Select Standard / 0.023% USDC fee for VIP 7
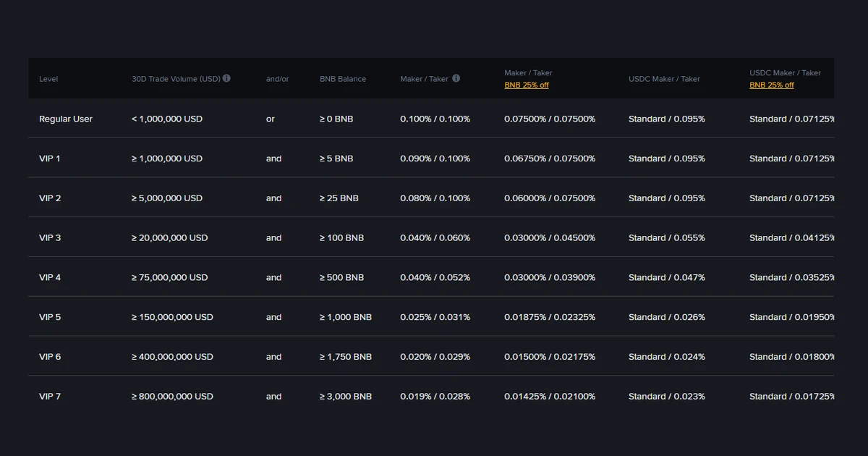 point(667,397)
